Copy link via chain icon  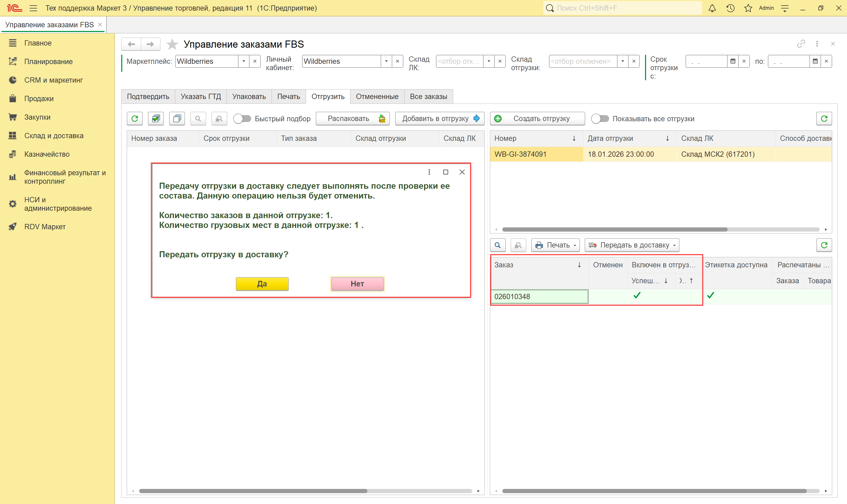click(x=801, y=44)
